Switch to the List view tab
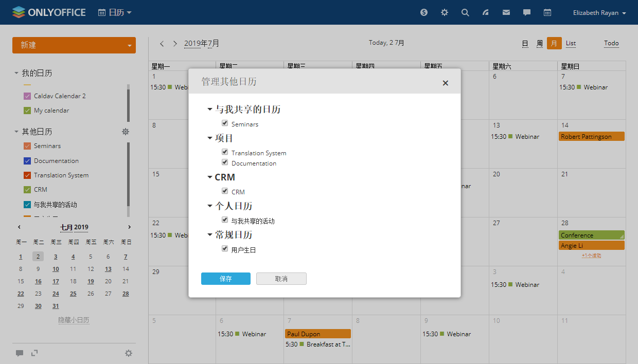 [571, 43]
